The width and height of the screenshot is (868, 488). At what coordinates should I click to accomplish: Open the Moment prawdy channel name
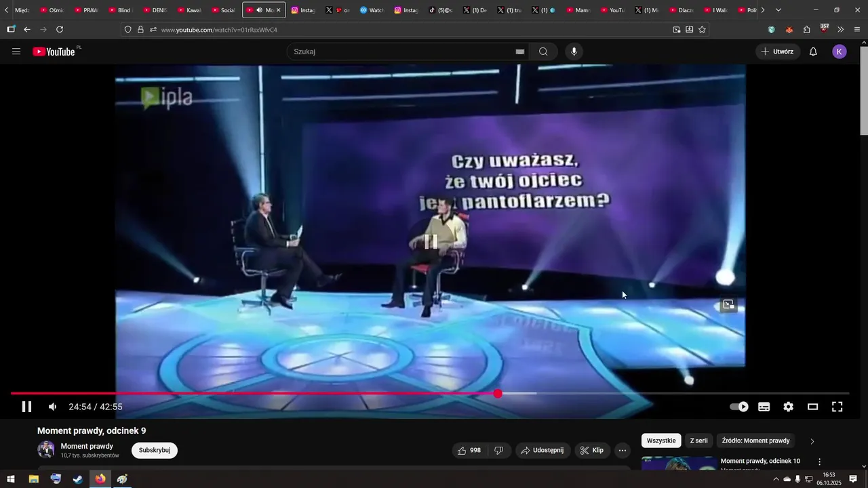[x=87, y=446]
